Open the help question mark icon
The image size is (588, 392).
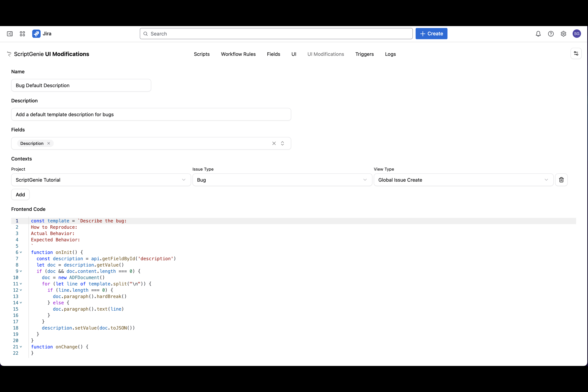click(551, 34)
